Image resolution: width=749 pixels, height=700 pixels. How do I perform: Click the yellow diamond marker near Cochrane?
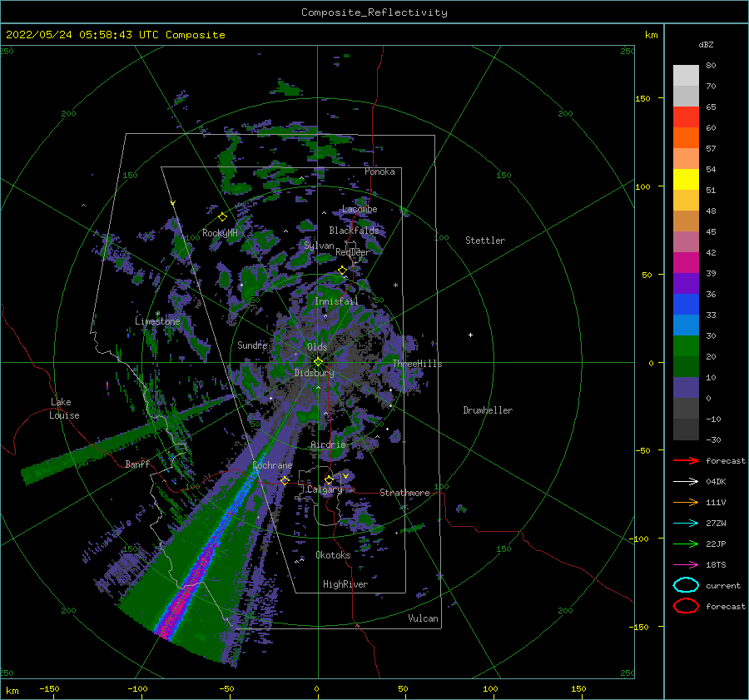(285, 480)
